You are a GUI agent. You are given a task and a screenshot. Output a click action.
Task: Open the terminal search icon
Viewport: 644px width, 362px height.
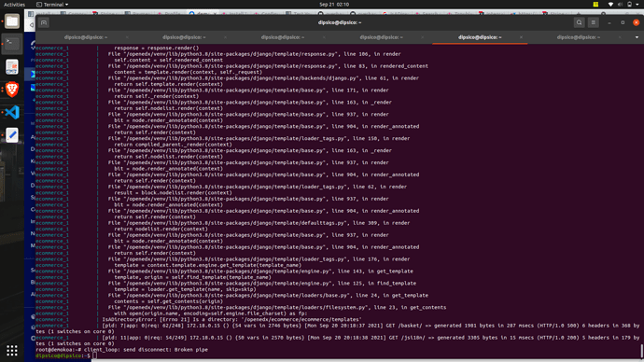point(579,22)
